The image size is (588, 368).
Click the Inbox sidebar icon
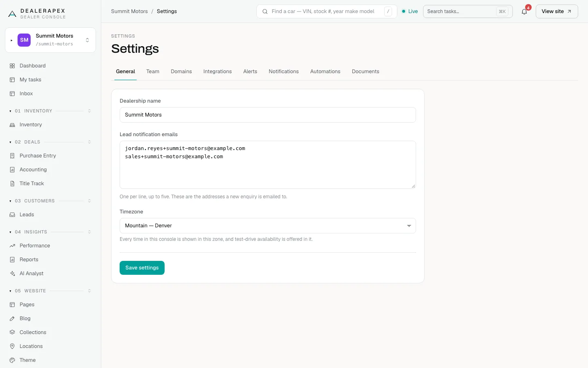point(12,94)
